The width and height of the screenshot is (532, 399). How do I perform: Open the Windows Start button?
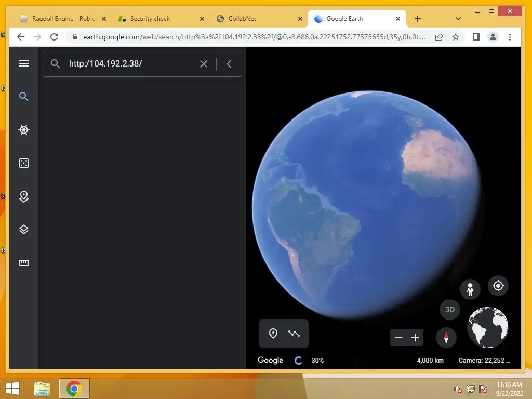click(x=12, y=389)
